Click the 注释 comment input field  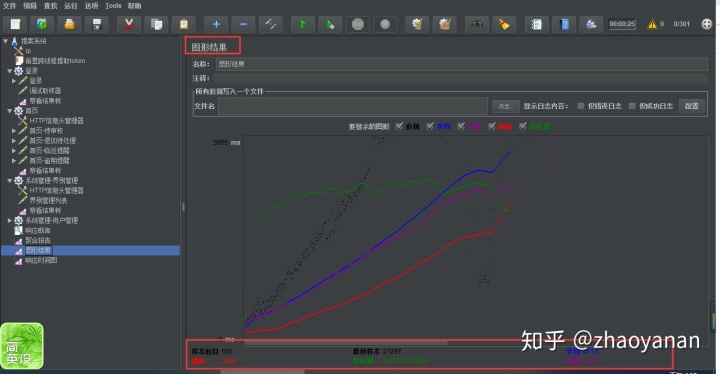[461, 78]
